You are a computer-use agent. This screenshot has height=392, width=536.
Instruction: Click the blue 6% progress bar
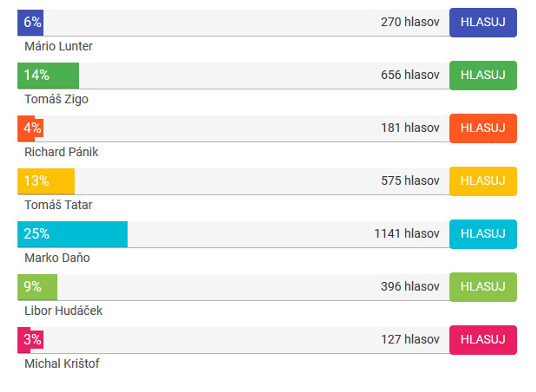(x=30, y=22)
